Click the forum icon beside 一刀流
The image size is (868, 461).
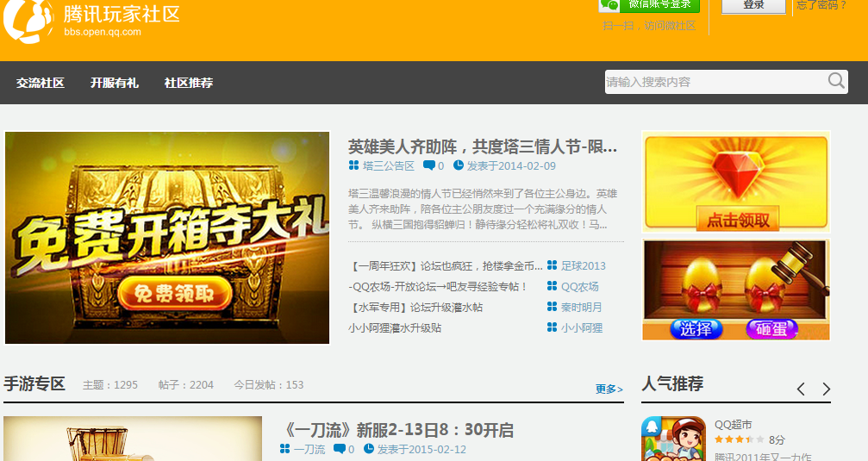pos(284,448)
